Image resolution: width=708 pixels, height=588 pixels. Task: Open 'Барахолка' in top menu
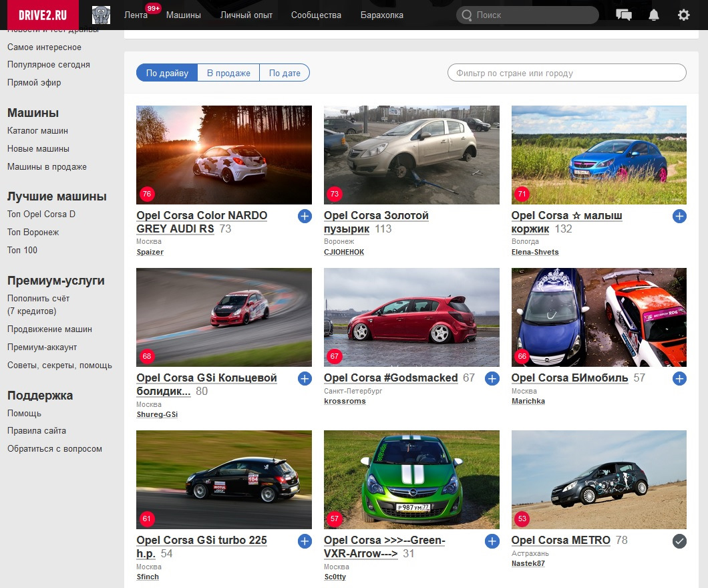click(381, 15)
